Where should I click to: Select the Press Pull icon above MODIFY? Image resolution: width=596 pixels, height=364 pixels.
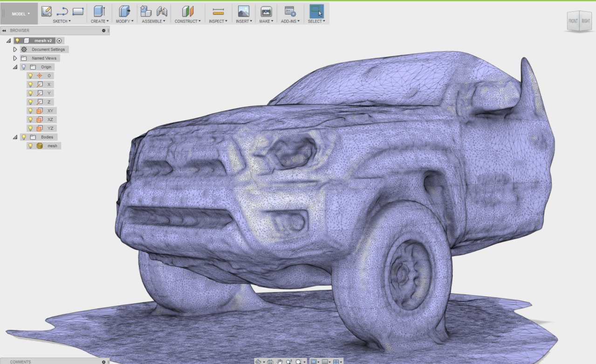coord(124,11)
